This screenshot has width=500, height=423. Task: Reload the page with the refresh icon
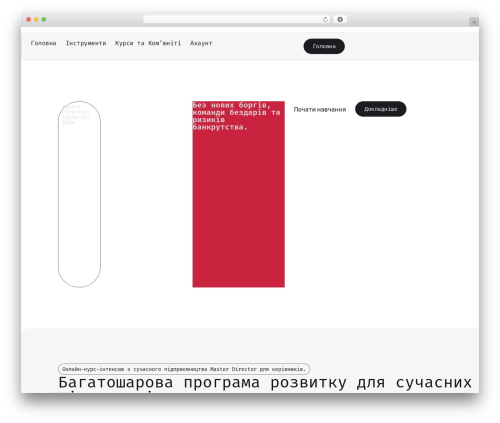coord(325,19)
